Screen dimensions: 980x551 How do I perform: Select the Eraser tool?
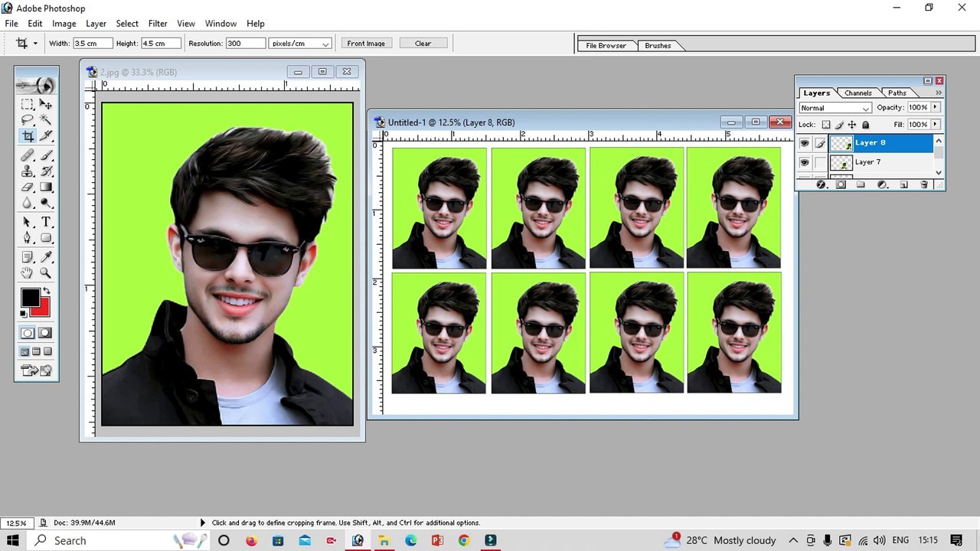(27, 187)
